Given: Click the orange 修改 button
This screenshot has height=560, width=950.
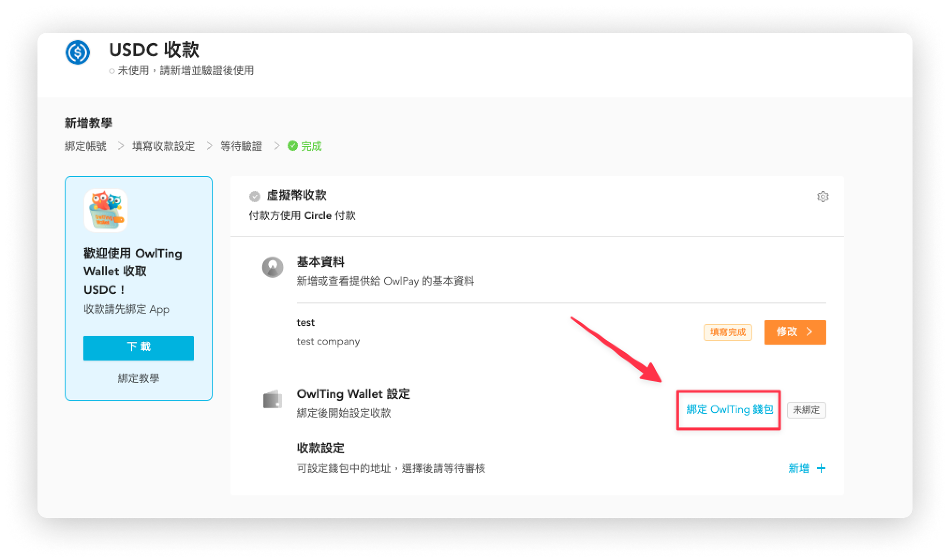Looking at the screenshot, I should click(x=795, y=332).
